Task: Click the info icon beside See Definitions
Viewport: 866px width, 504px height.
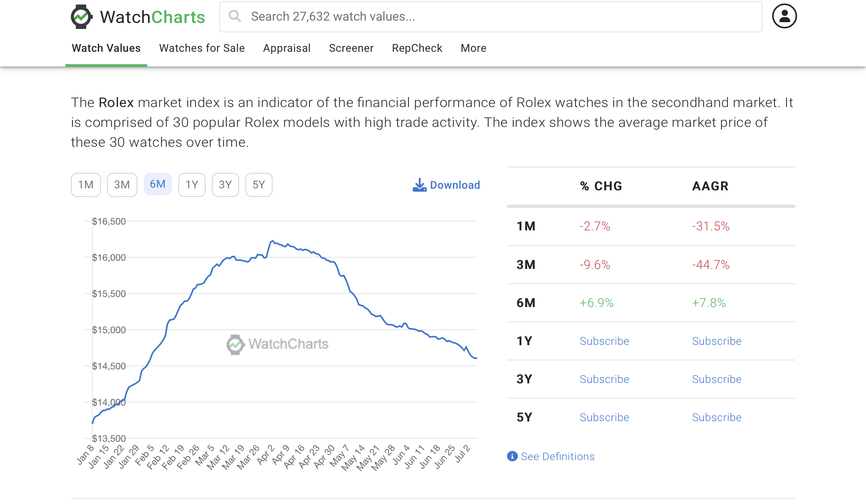Action: click(512, 456)
